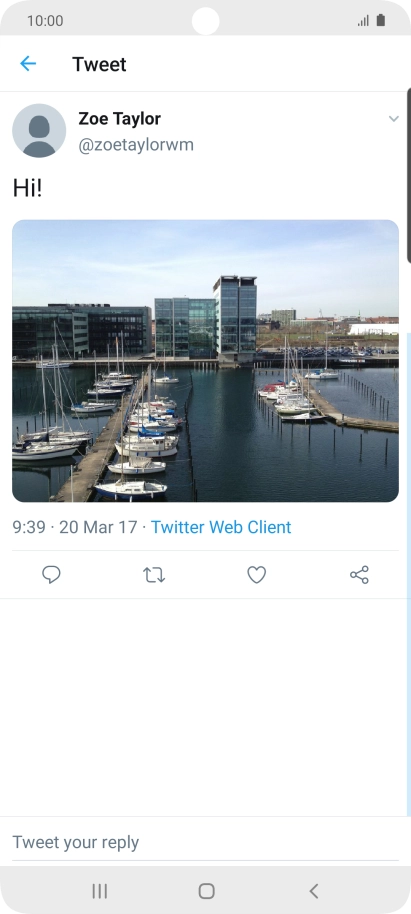Like the tweet with the heart icon
The image size is (411, 914).
pos(257,575)
